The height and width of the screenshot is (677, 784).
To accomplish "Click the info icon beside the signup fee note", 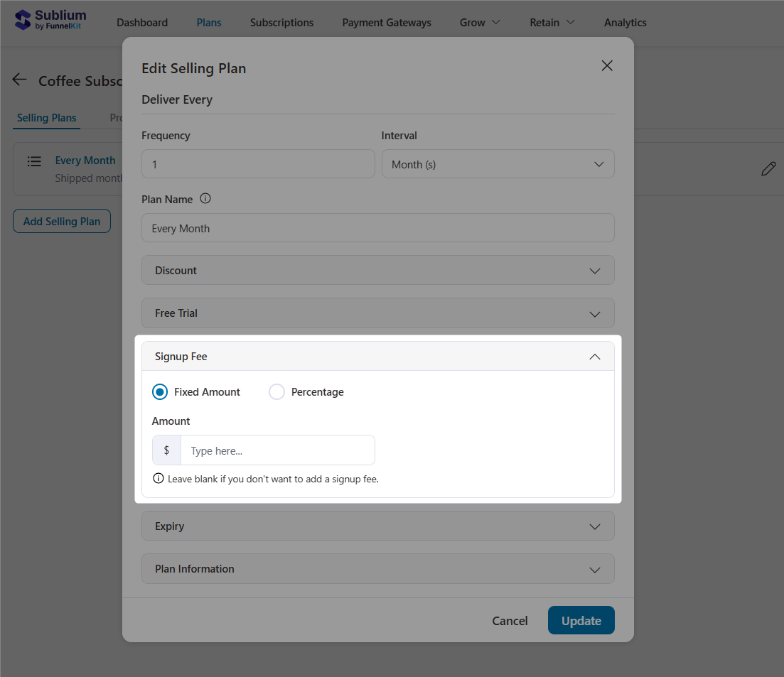I will (158, 478).
